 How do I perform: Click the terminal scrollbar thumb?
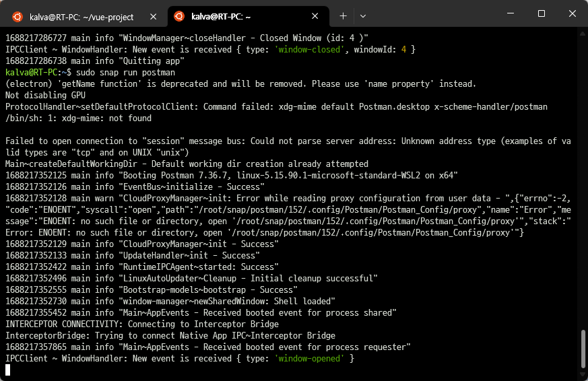(583, 349)
